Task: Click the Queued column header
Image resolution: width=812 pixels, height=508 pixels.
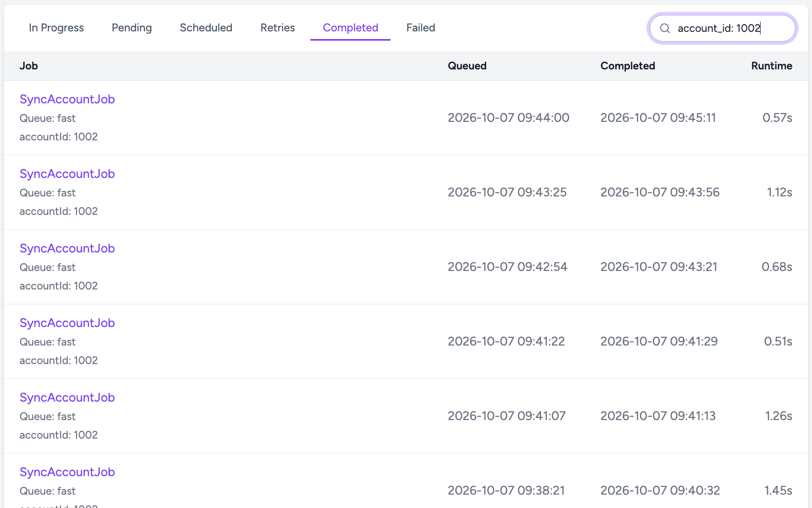Action: [x=467, y=66]
